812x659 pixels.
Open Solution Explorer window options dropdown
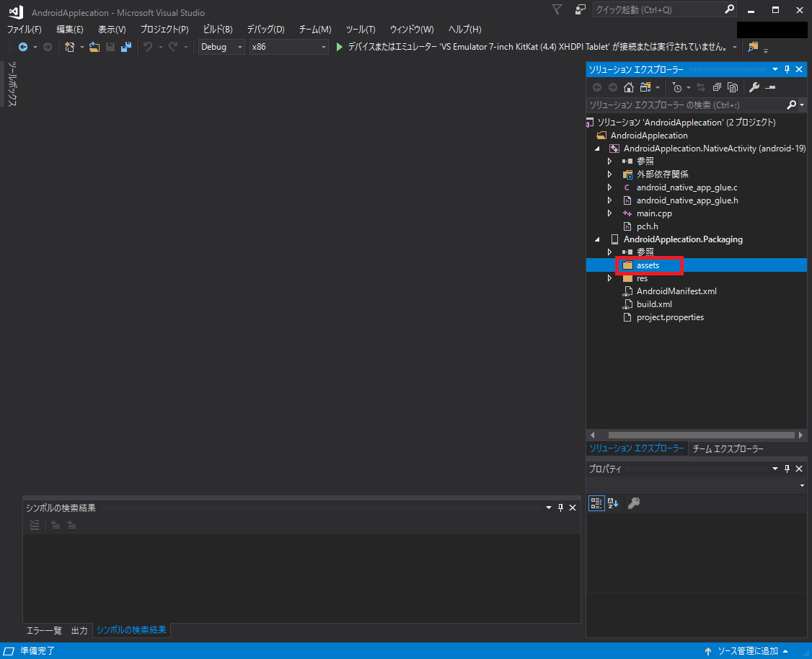point(775,69)
